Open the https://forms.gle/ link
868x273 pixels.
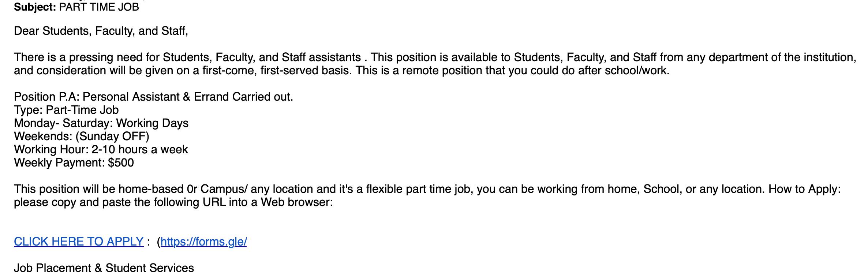point(203,242)
